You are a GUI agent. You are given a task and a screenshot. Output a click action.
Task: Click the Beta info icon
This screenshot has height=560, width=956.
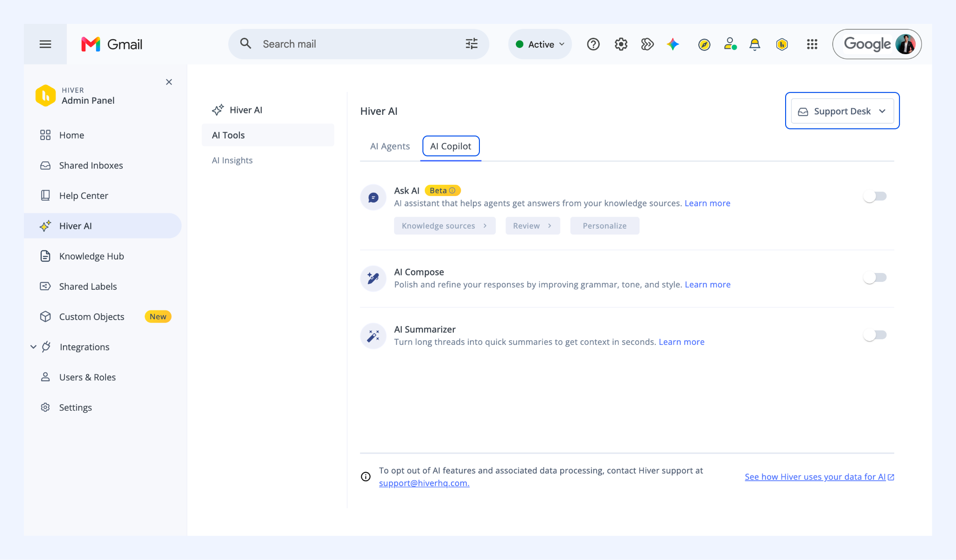[x=452, y=190]
